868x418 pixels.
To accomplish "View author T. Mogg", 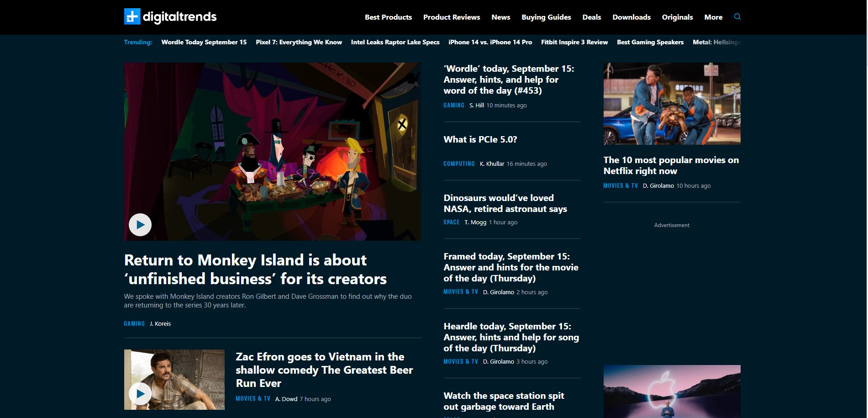I will tap(475, 222).
